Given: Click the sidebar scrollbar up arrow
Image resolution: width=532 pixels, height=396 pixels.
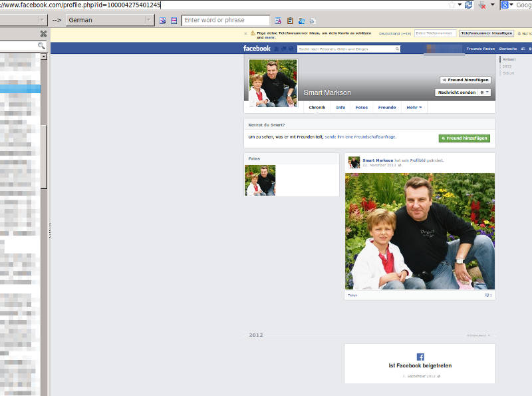Looking at the screenshot, I should point(44,57).
